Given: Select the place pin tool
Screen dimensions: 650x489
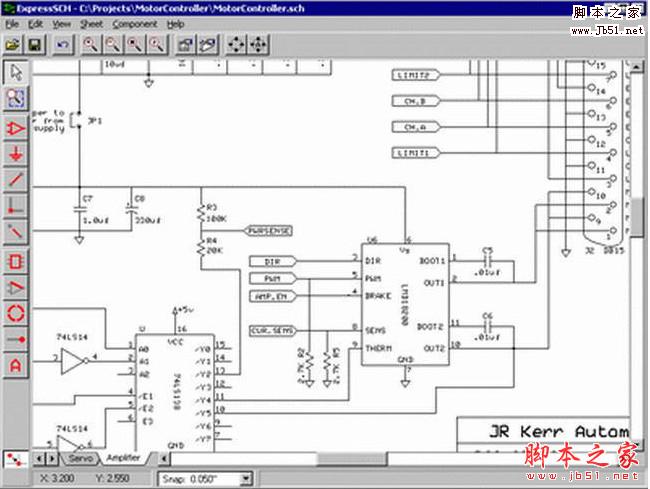Looking at the screenshot, I should (x=16, y=339).
